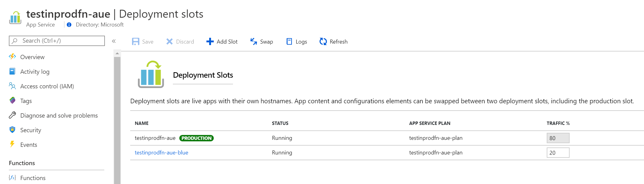Click the Discard X icon
This screenshot has width=644, height=184.
(x=170, y=41)
